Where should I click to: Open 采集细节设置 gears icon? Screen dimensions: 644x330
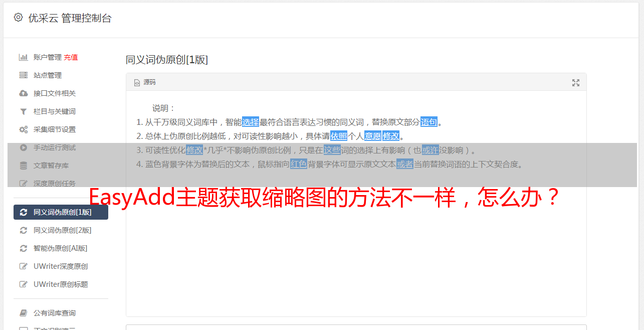[23, 129]
